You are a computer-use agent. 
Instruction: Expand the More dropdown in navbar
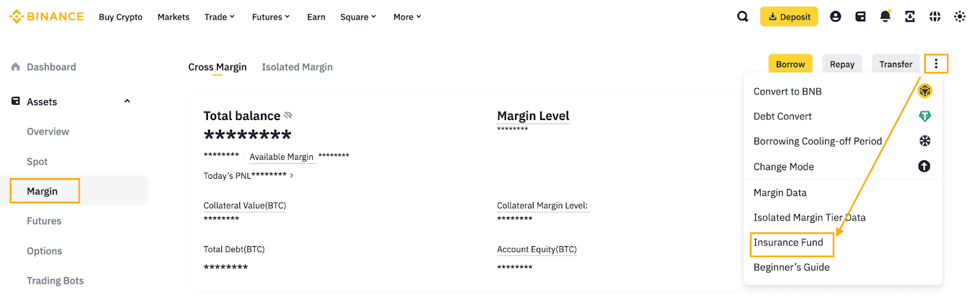click(407, 17)
